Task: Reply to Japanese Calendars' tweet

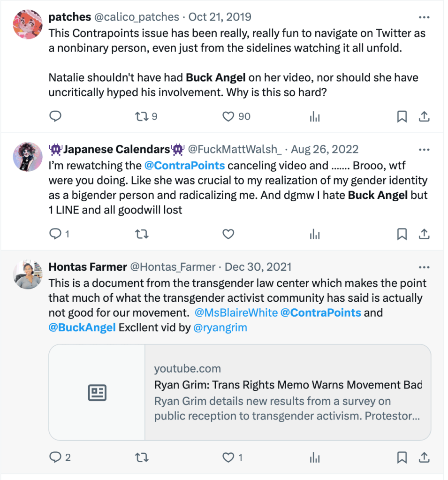Action: click(x=55, y=234)
